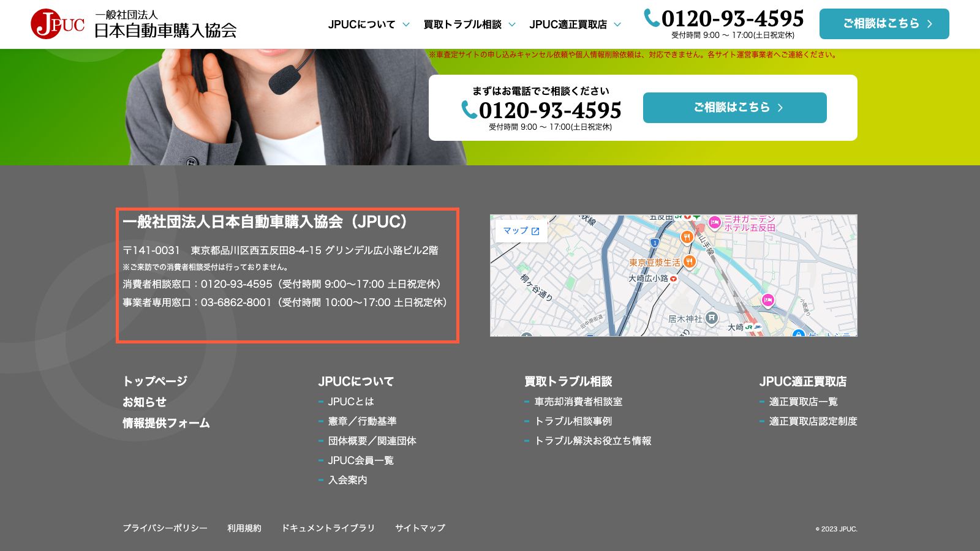Expand the 買取トラブル相談 header menu
Image resolution: width=980 pixels, height=551 pixels.
tap(470, 24)
